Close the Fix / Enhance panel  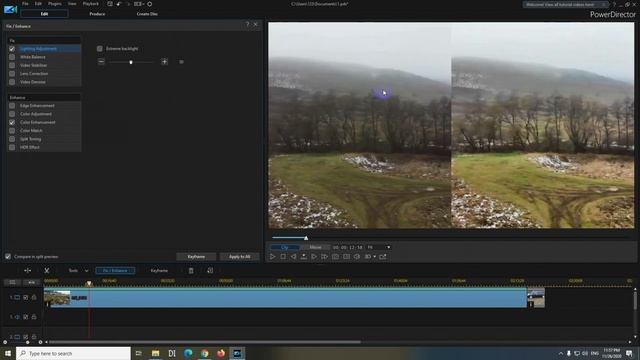tap(256, 24)
